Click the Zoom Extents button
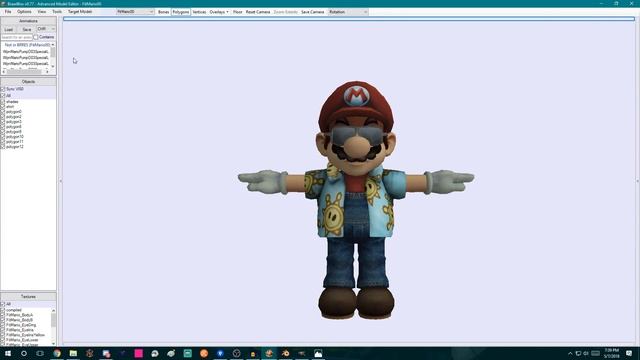Viewport: 640px width, 360px height. tap(285, 12)
